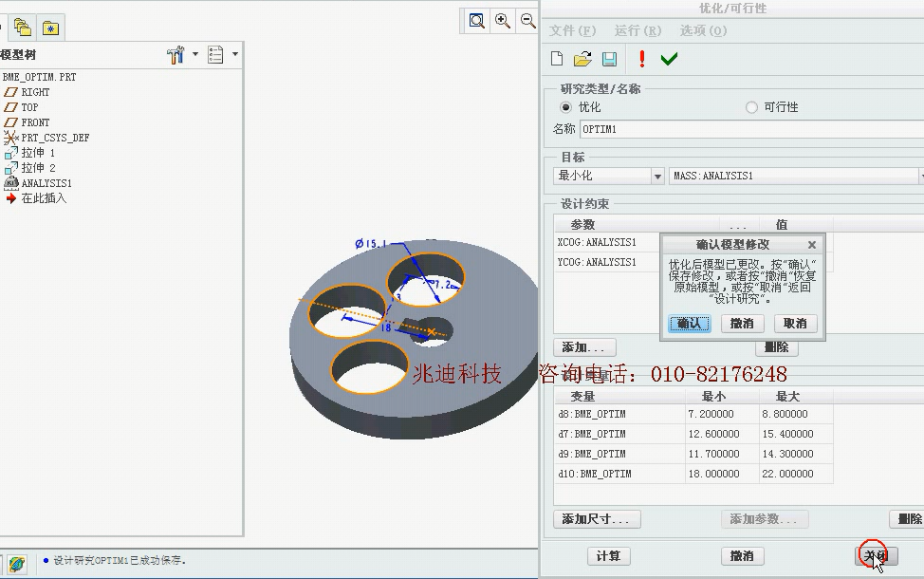Image resolution: width=924 pixels, height=579 pixels.
Task: Select the 优化 radio button
Action: point(566,106)
